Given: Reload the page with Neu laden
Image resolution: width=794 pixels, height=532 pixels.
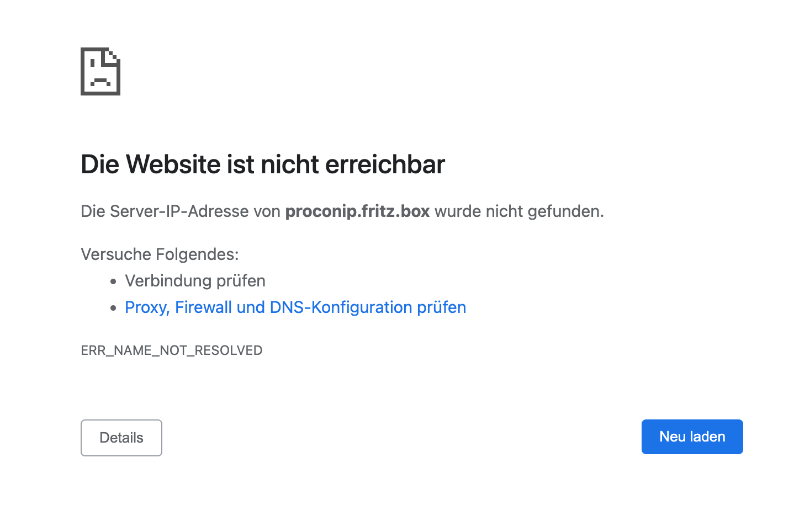Looking at the screenshot, I should (x=692, y=437).
